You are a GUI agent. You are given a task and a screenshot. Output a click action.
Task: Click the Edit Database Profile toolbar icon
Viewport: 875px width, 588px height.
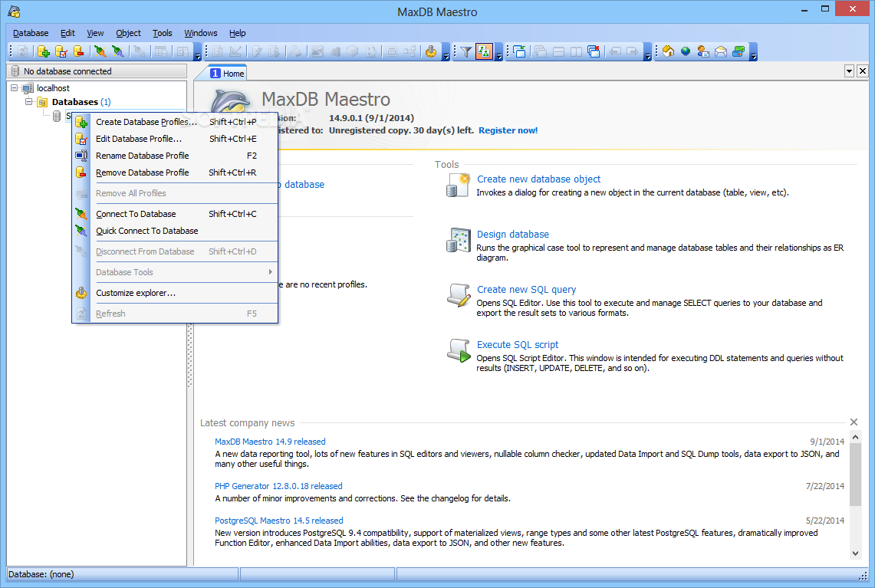pos(61,52)
